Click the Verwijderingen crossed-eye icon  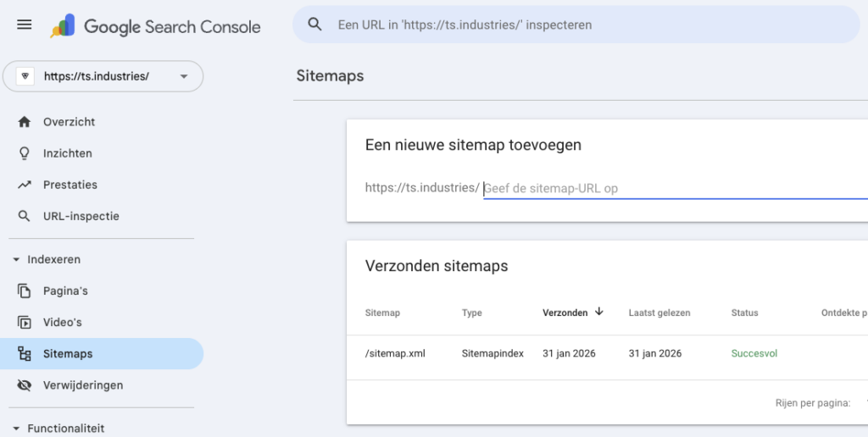25,385
